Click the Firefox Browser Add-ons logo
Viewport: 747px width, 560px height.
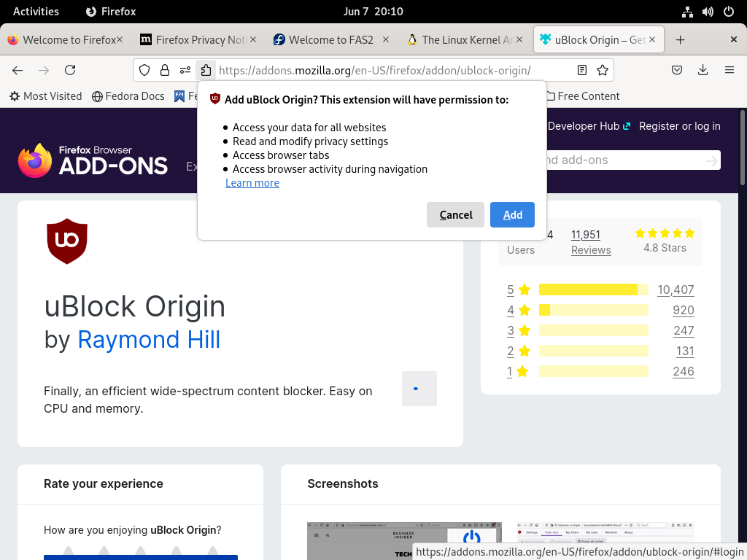click(x=93, y=160)
